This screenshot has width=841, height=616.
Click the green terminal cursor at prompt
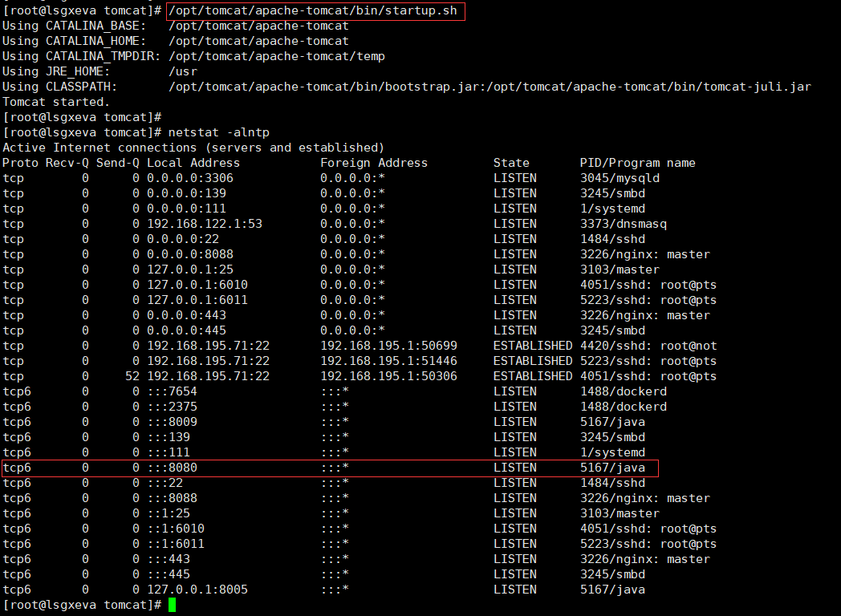point(173,606)
